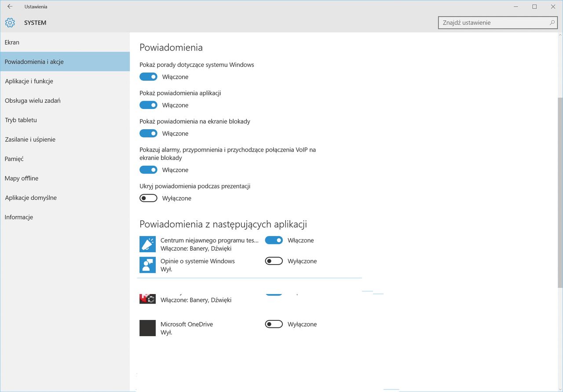Screen dimensions: 563x392
Task: Select Powiadomienia i akcje in sidebar
Action: (x=65, y=62)
